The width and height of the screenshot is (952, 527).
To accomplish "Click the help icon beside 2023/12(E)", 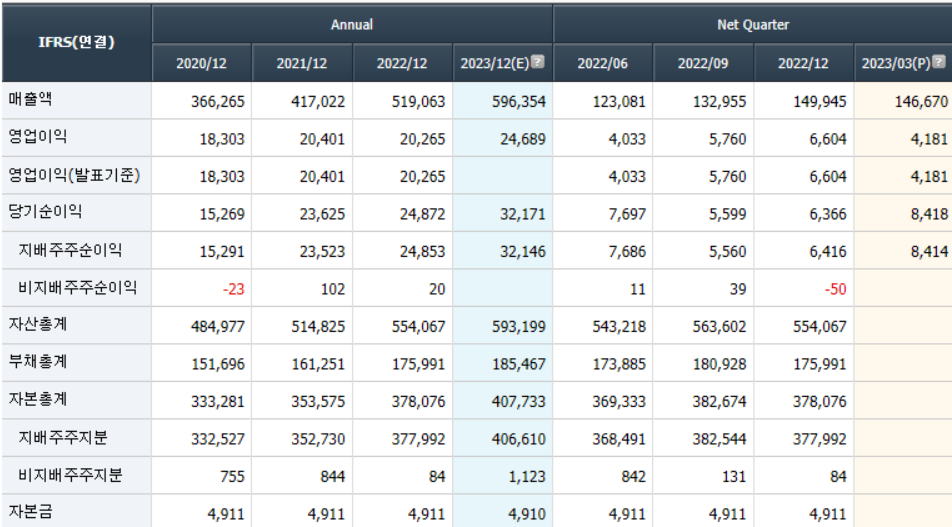I will [x=538, y=62].
